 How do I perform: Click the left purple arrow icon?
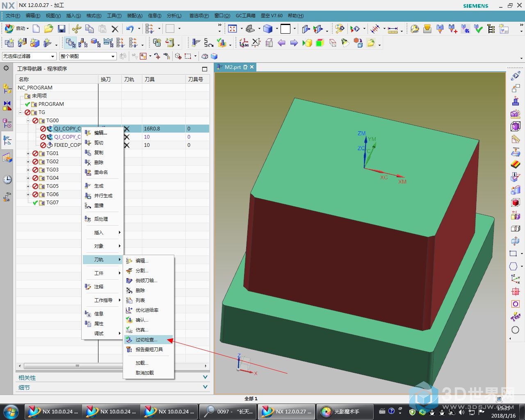(281, 43)
